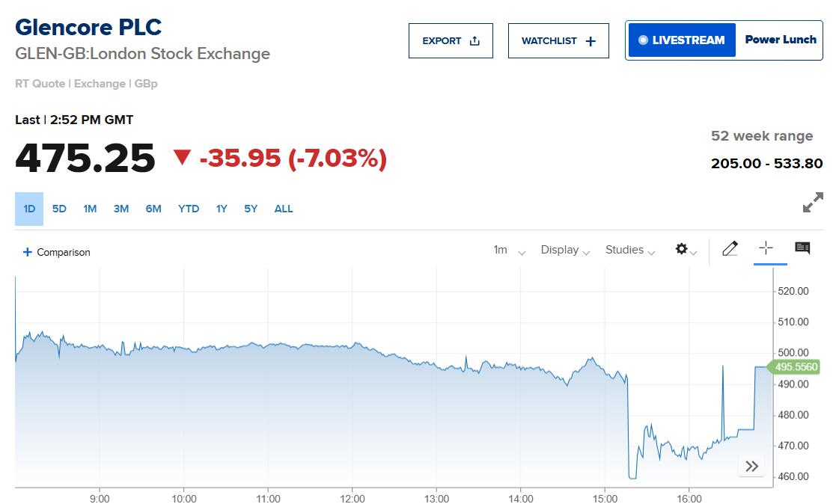Click the pencil draw tool icon
Image resolution: width=836 pixels, height=504 pixels.
[x=730, y=249]
